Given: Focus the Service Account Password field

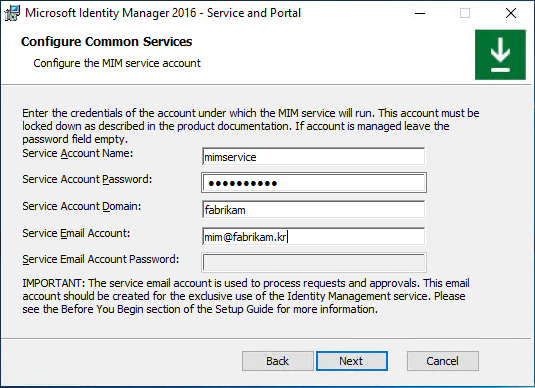Looking at the screenshot, I should pos(314,183).
